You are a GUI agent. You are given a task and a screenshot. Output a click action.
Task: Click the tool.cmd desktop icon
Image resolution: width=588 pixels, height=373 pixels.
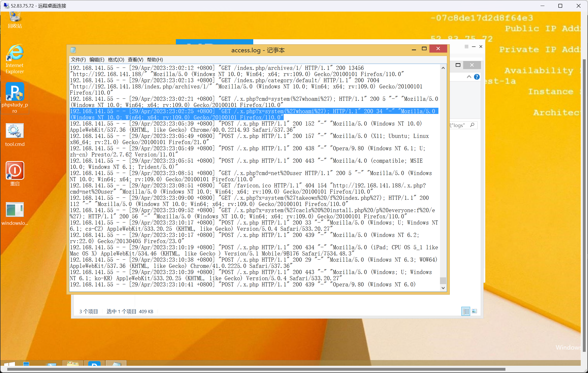[x=15, y=131]
